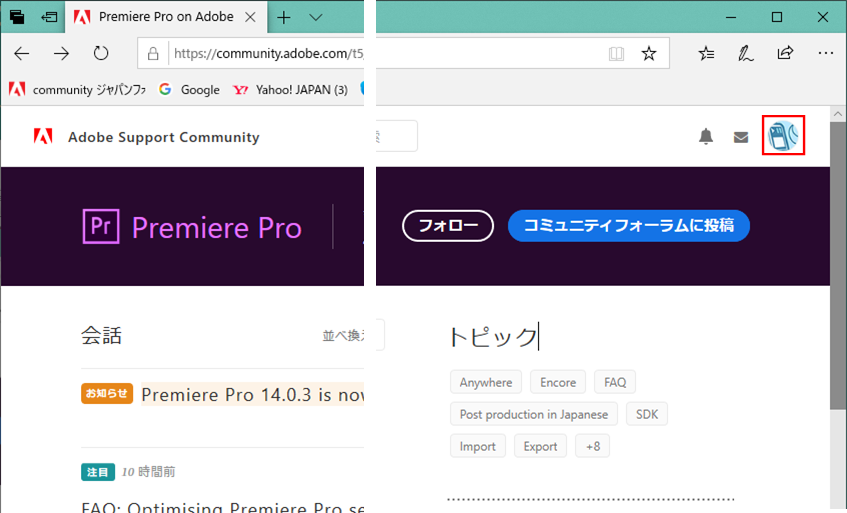
Task: Open Adobe Support Community home link
Action: point(164,137)
